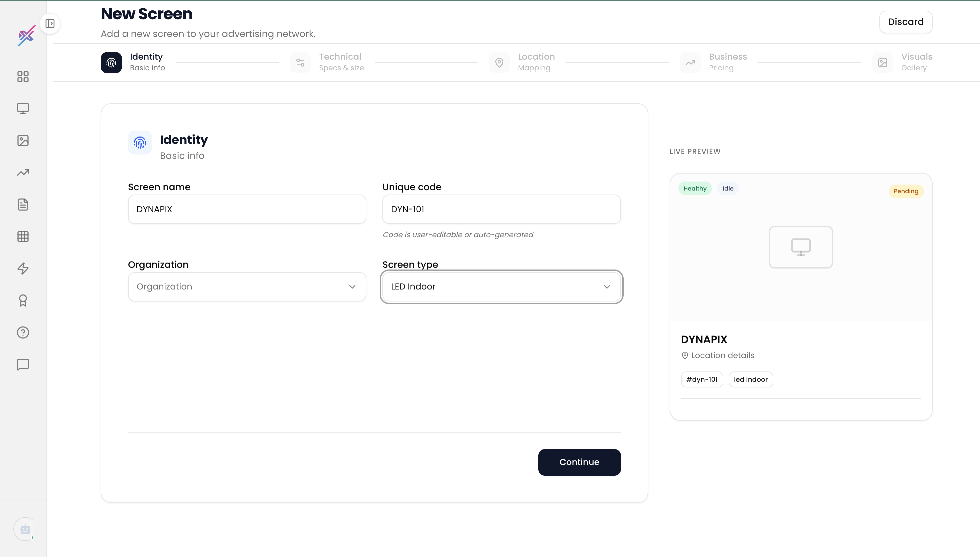The height and width of the screenshot is (557, 980).
Task: Open the image gallery icon in sidebar
Action: click(x=23, y=140)
